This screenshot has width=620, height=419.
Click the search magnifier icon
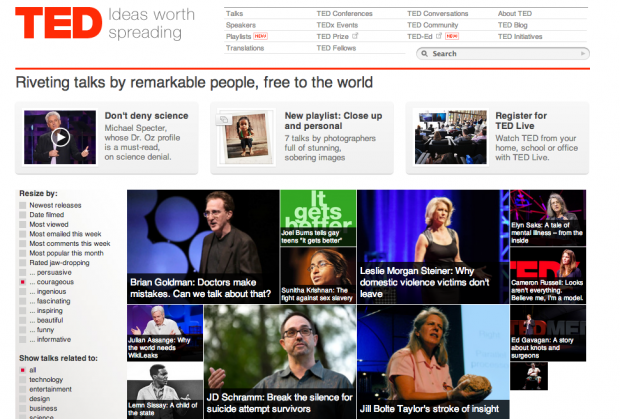coord(424,53)
